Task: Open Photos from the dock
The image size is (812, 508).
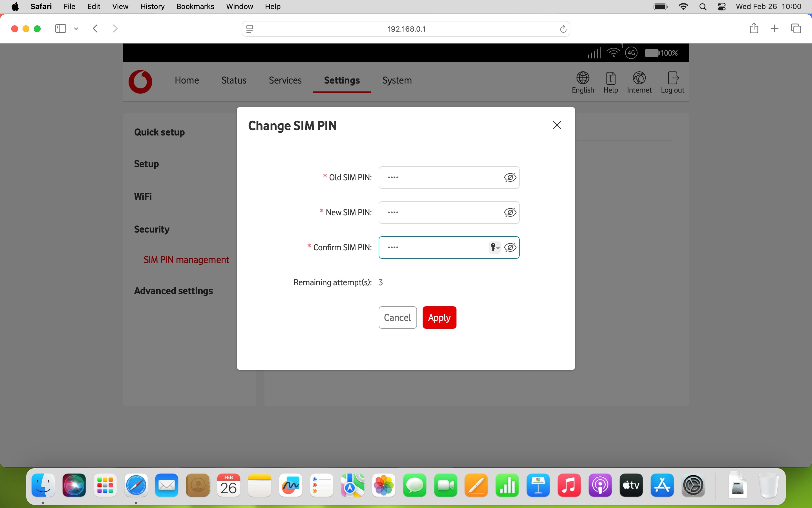Action: pos(383,485)
